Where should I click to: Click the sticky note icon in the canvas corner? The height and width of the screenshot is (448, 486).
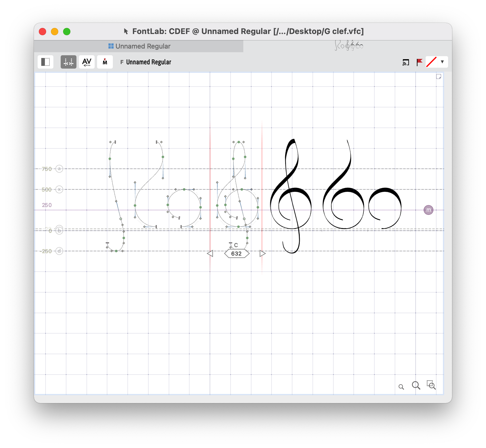pos(439,76)
